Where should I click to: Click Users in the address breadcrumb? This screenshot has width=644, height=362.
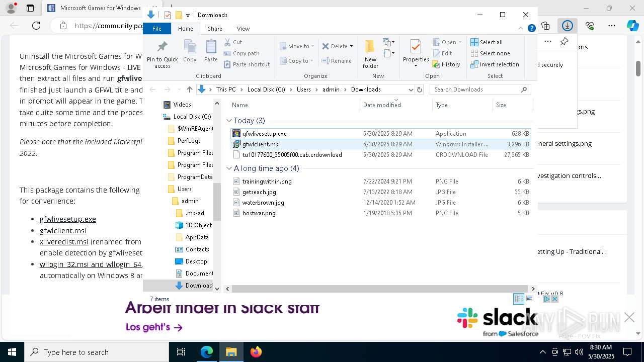click(303, 89)
